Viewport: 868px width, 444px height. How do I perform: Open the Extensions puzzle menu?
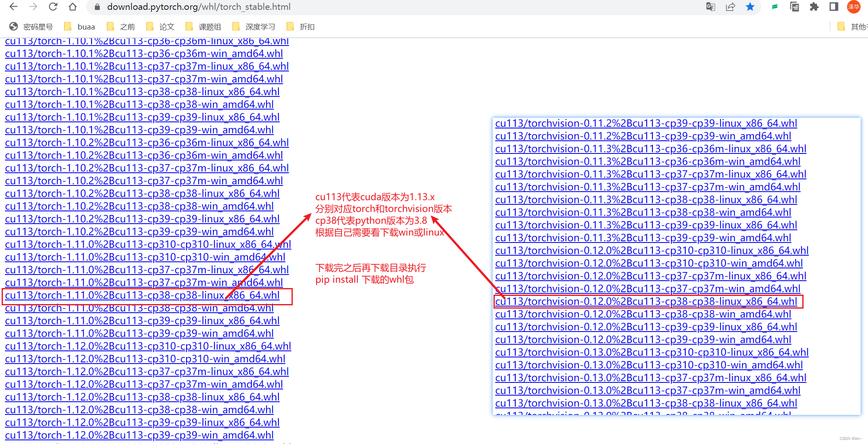click(x=814, y=7)
